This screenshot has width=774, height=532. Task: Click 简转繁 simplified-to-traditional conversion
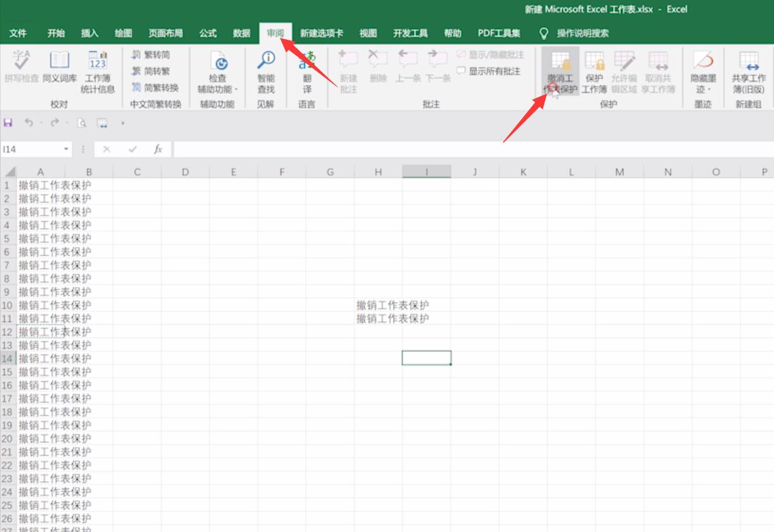150,71
